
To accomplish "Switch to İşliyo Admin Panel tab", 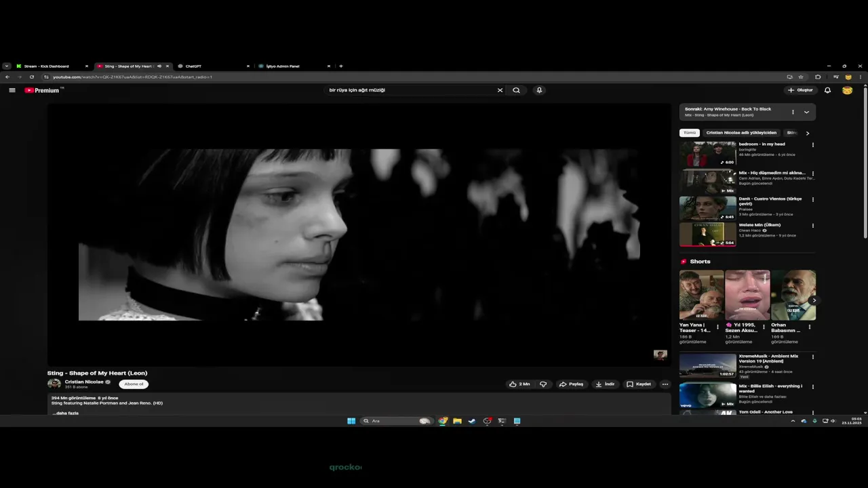I will pyautogui.click(x=294, y=66).
